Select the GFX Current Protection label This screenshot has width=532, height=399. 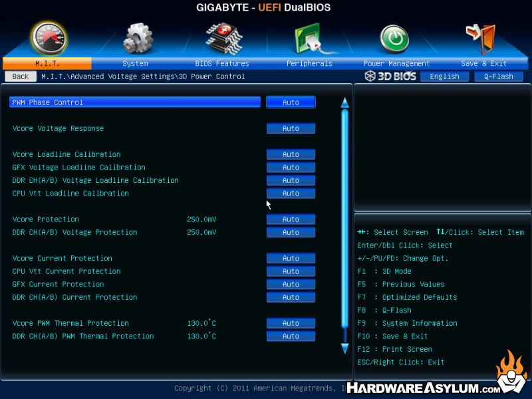58,285
